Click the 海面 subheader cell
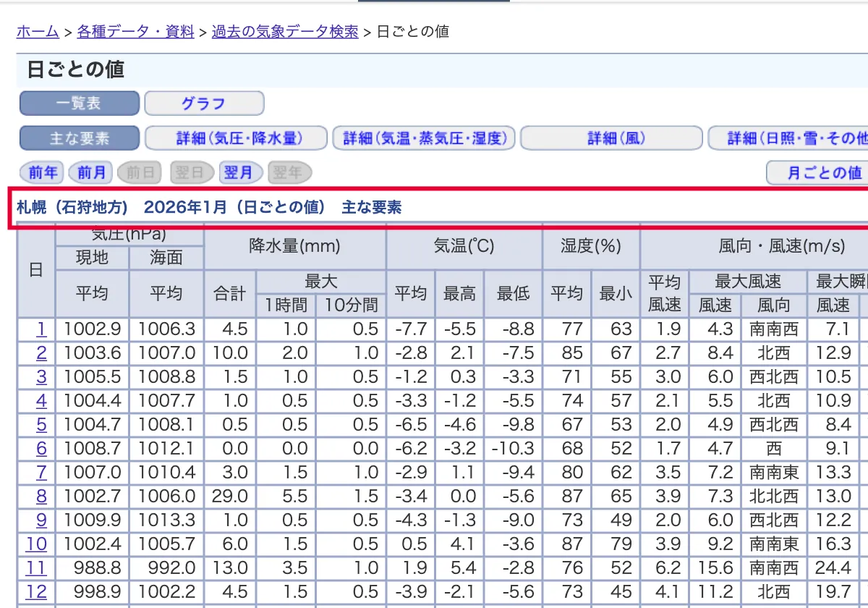This screenshot has height=608, width=868. click(166, 258)
